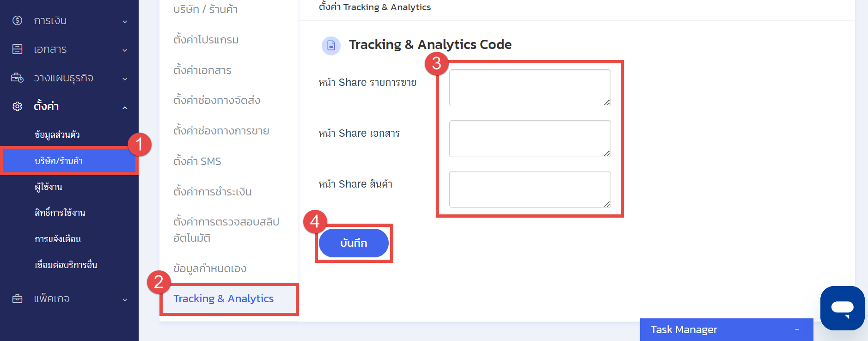Click the หน้า Share สินค้า text area
This screenshot has width=868, height=341.
pos(530,189)
